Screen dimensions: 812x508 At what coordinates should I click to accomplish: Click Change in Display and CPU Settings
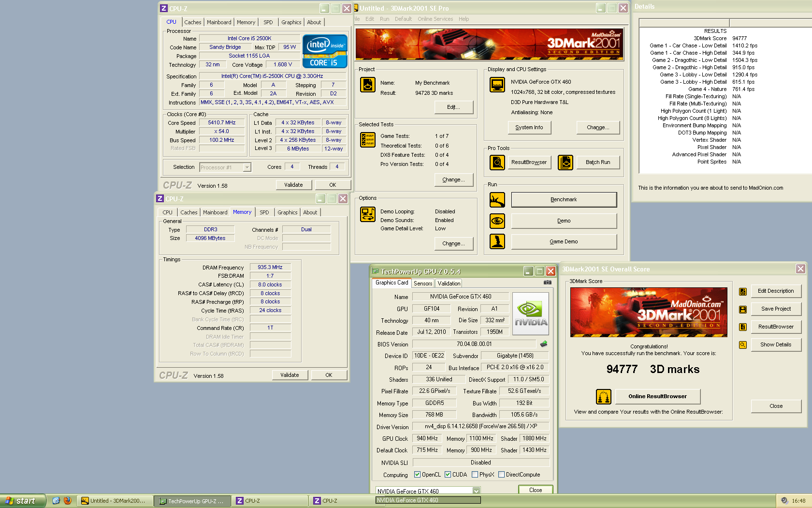click(x=598, y=128)
